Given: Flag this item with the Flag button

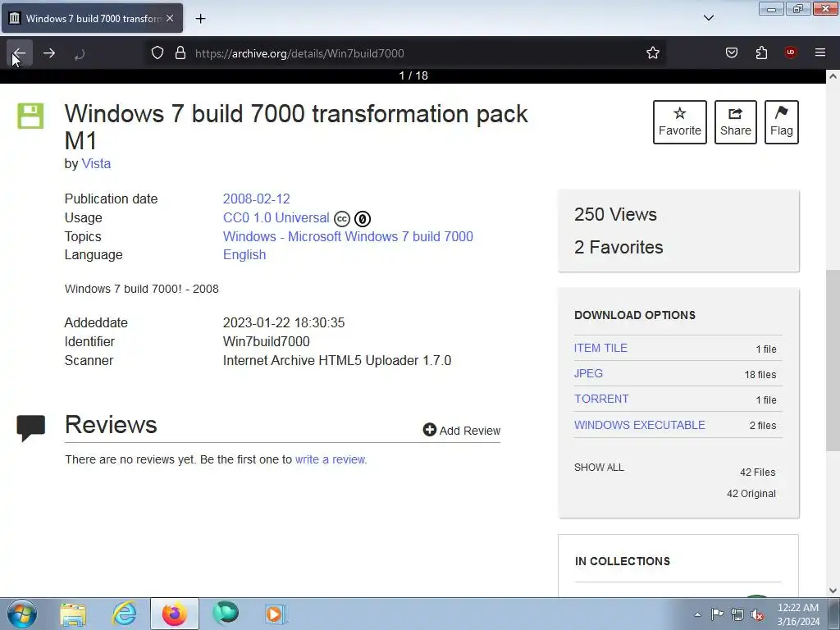Looking at the screenshot, I should click(x=782, y=122).
